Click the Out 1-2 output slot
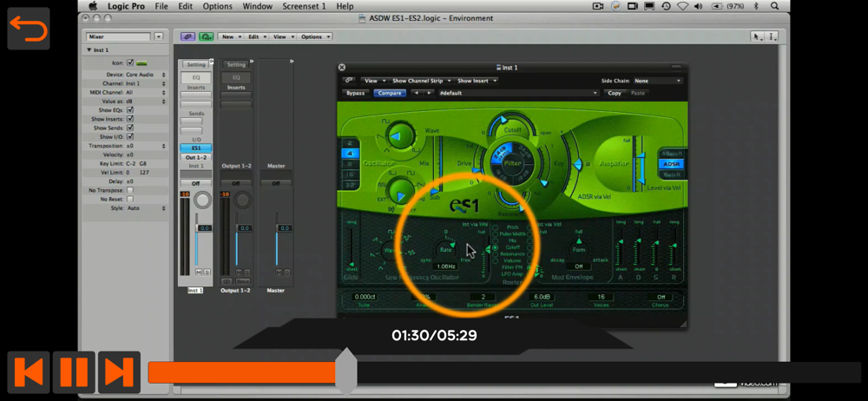The width and height of the screenshot is (868, 401). click(x=196, y=157)
